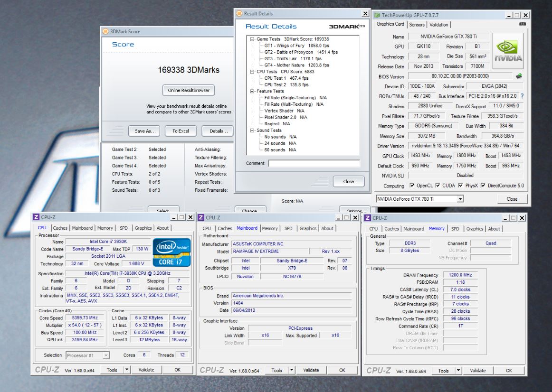Toggle the OpenCL checkbox in GPU-Z
This screenshot has height=392, width=552.
(x=412, y=185)
